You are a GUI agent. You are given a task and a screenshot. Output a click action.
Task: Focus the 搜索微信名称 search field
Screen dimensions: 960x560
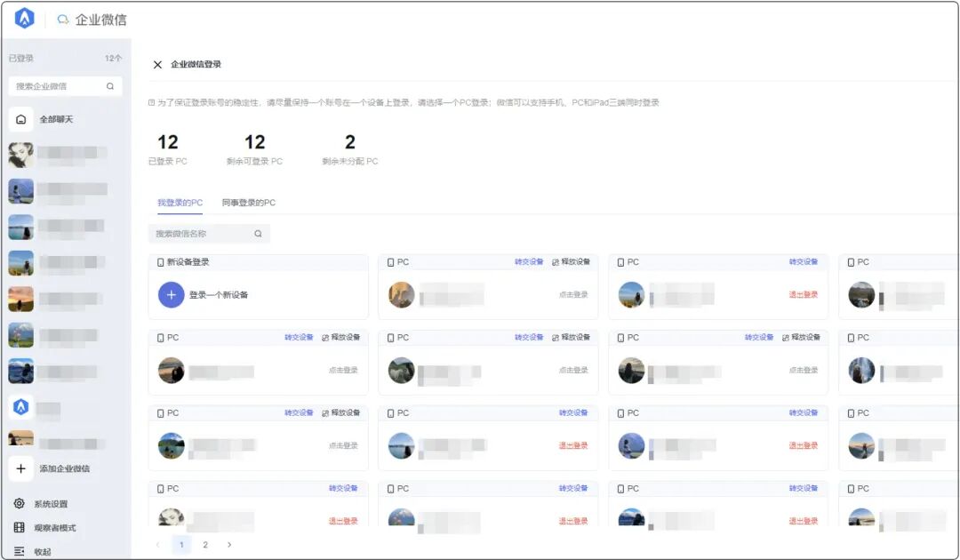[x=209, y=234]
